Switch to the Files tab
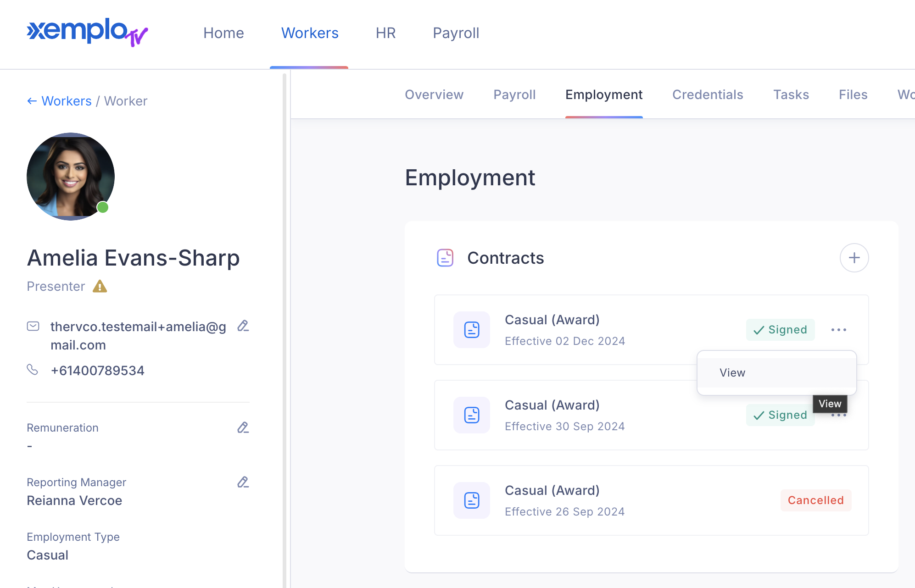Viewport: 915px width, 588px height. [x=853, y=94]
